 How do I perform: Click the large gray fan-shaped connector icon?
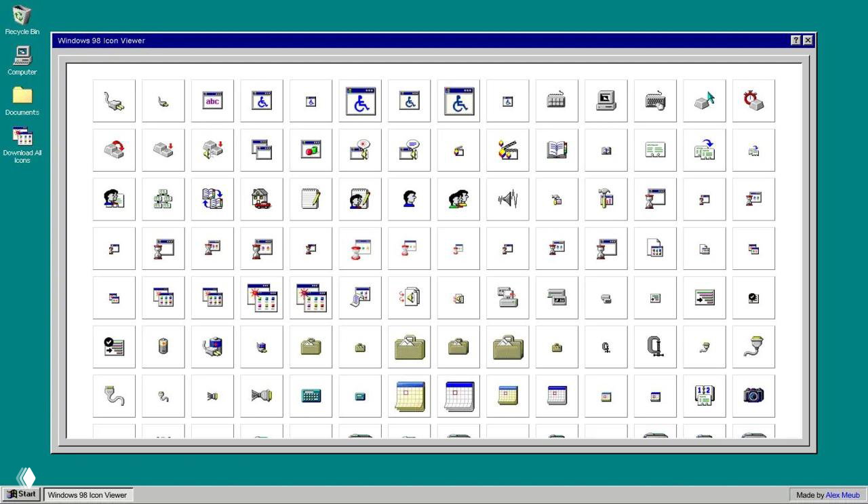coord(262,396)
